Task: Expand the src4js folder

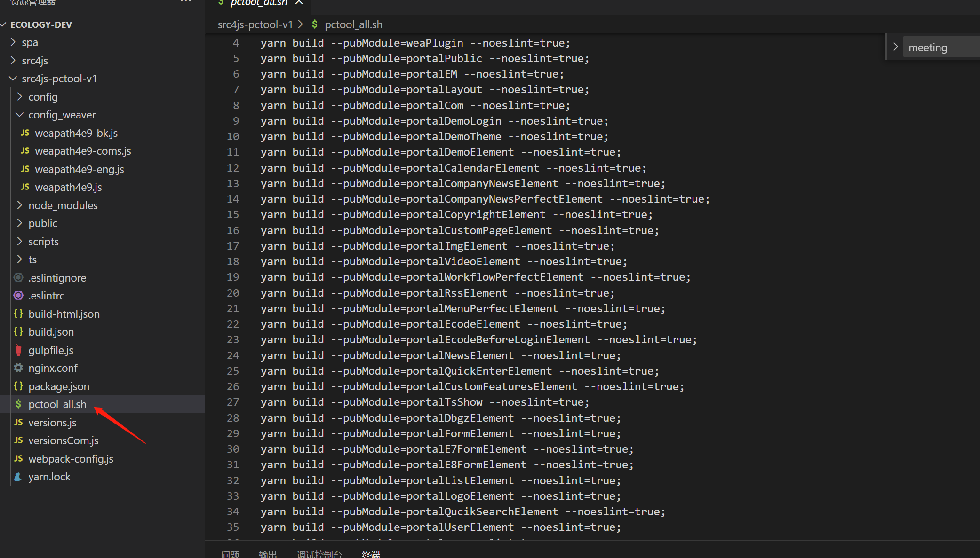Action: click(13, 61)
